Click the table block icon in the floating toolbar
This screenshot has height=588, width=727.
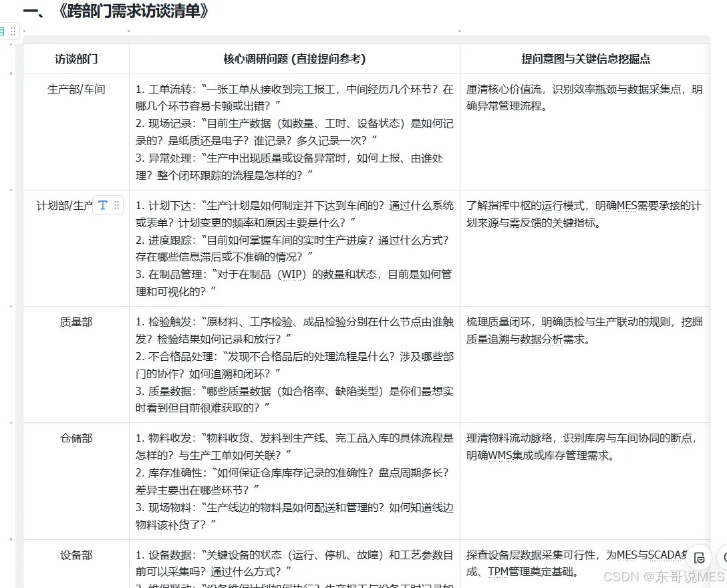click(3, 30)
